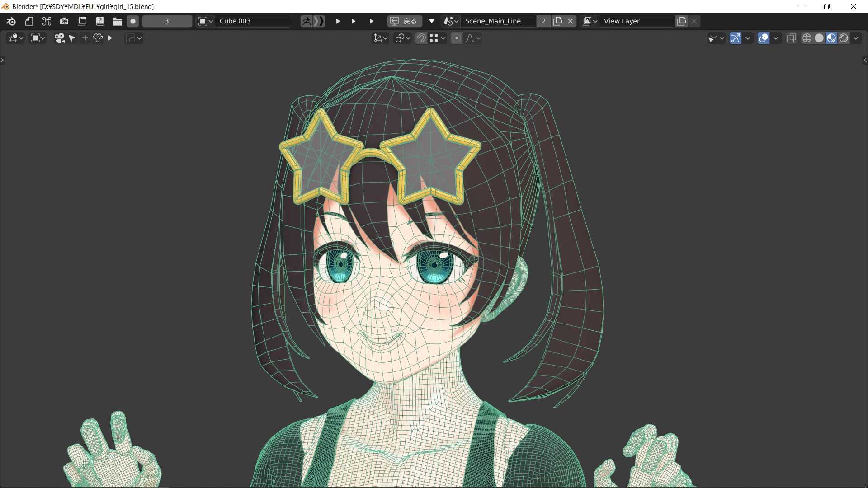Viewport: 868px width, 488px height.
Task: Select solid viewport shading mode
Action: click(x=819, y=38)
